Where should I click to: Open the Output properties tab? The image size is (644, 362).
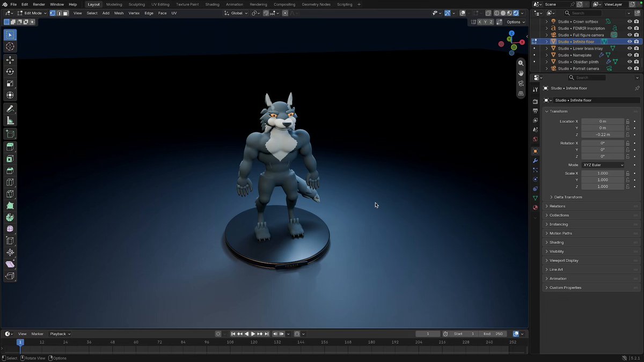(x=535, y=111)
